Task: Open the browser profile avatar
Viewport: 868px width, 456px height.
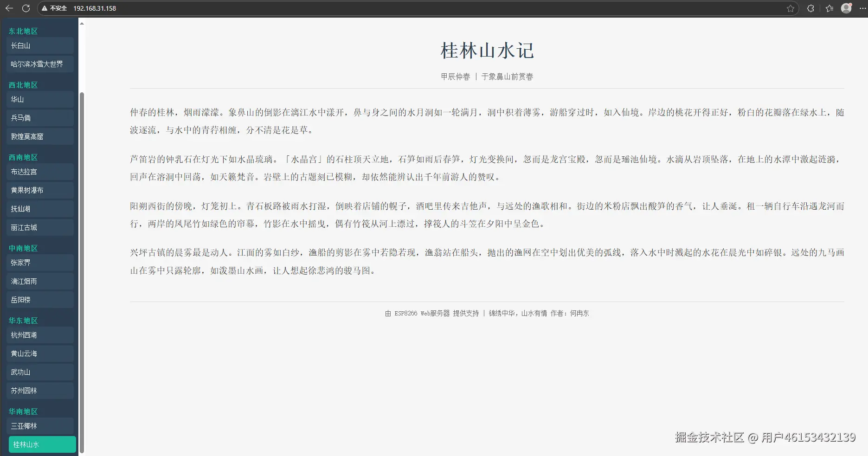Action: [x=846, y=8]
